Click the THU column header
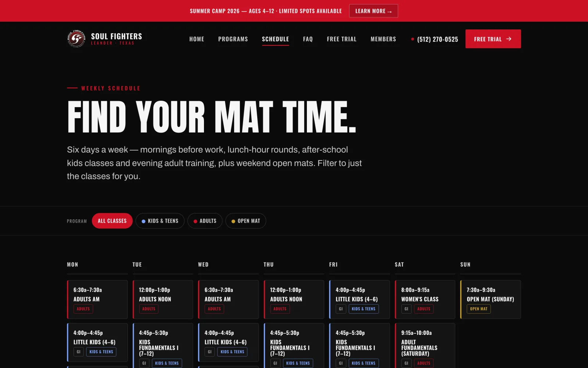The height and width of the screenshot is (368, 588). [269, 265]
